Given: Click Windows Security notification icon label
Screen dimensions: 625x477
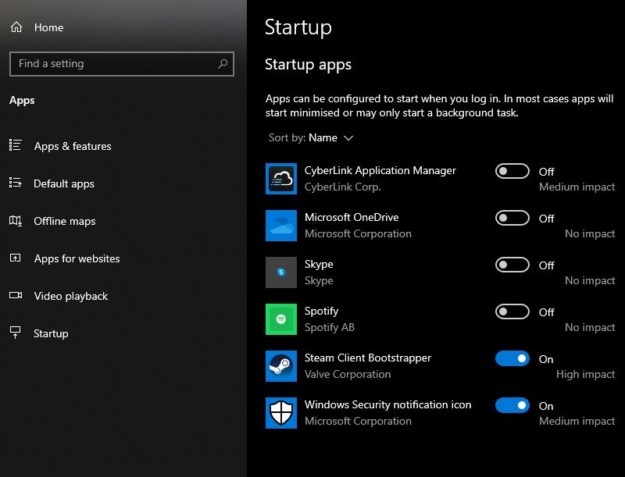Looking at the screenshot, I should pos(387,404).
